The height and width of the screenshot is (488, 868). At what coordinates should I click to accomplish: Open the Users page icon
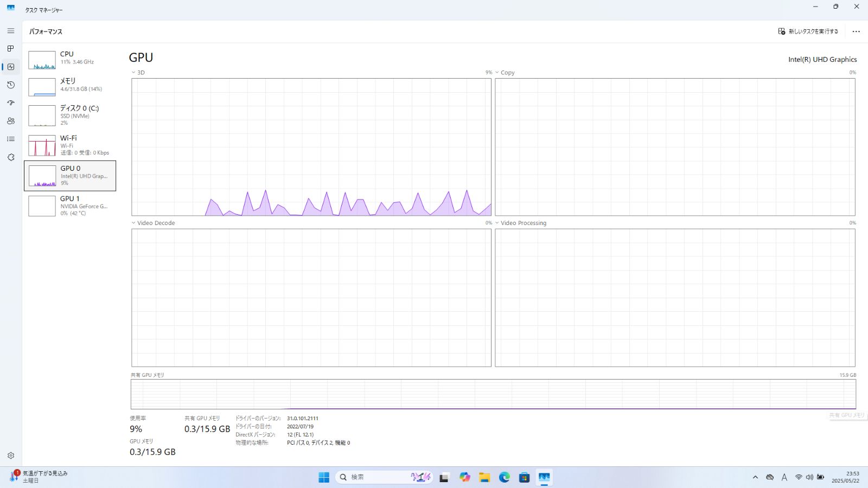10,121
